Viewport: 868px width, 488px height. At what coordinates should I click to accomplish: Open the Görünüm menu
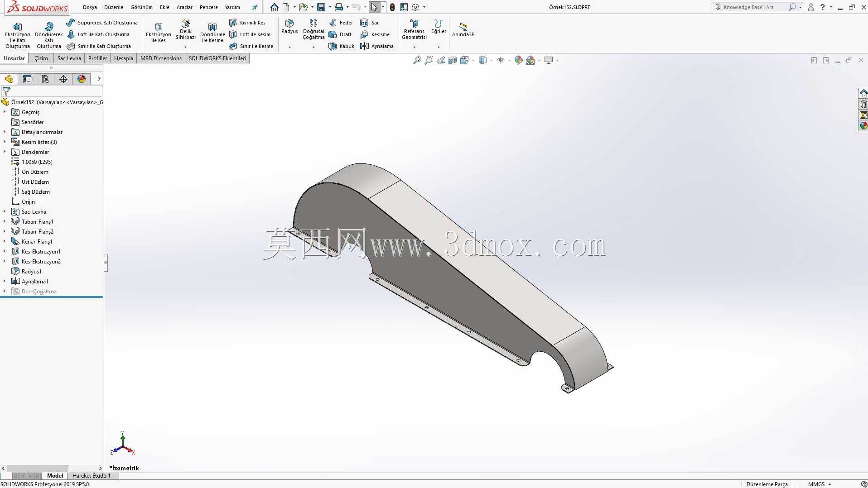[x=141, y=7]
